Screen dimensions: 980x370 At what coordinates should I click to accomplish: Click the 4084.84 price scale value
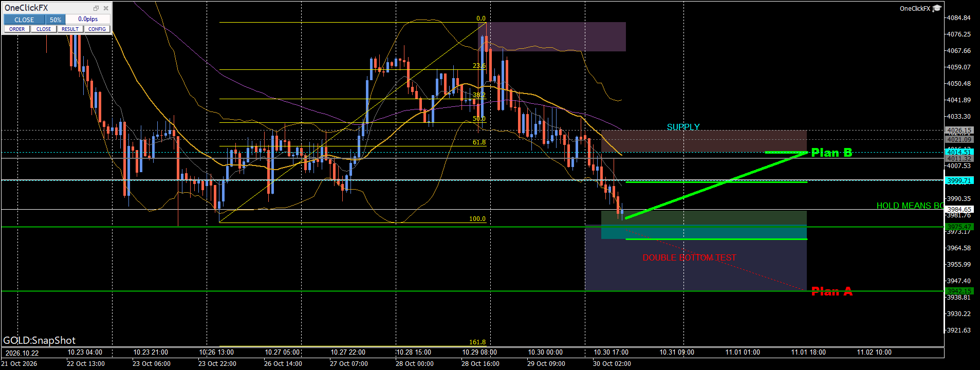[x=959, y=18]
